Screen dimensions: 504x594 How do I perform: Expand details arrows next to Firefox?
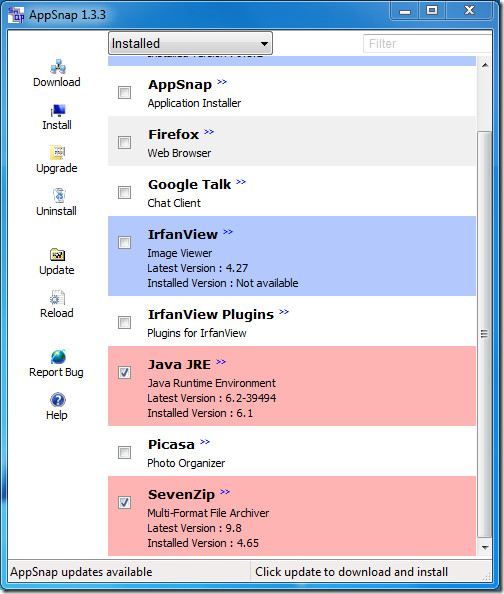coord(209,132)
